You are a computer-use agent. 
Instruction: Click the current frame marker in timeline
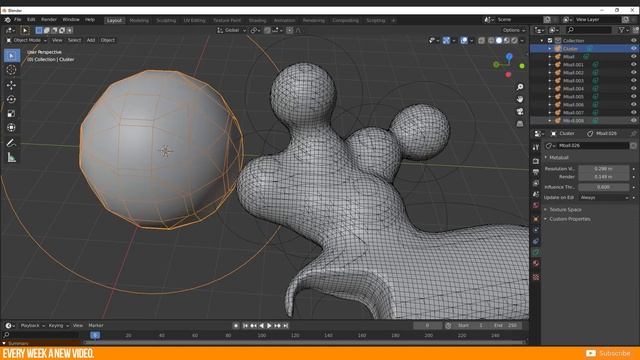[x=95, y=335]
